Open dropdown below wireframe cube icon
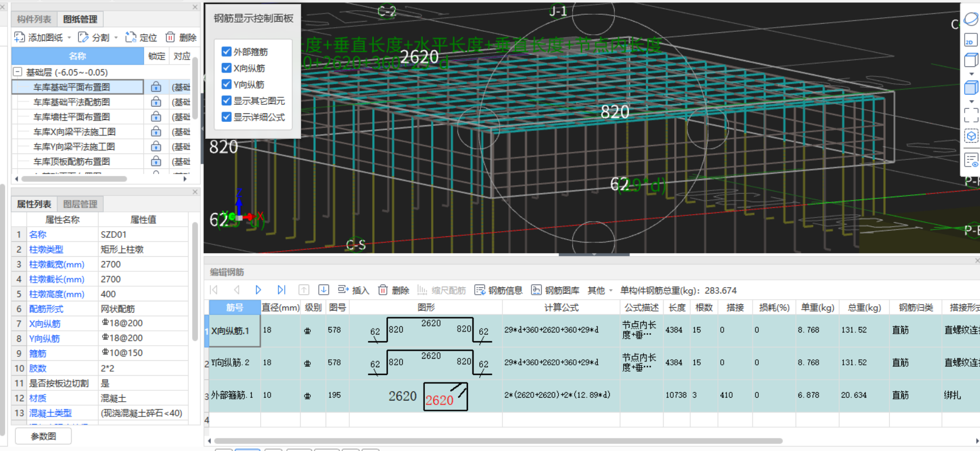The width and height of the screenshot is (980, 451). click(x=971, y=74)
